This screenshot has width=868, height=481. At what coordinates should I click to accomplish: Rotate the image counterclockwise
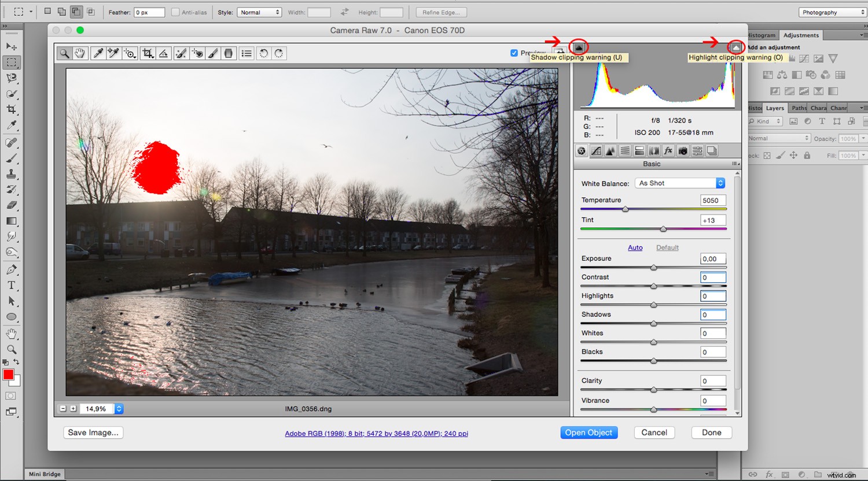pos(264,53)
